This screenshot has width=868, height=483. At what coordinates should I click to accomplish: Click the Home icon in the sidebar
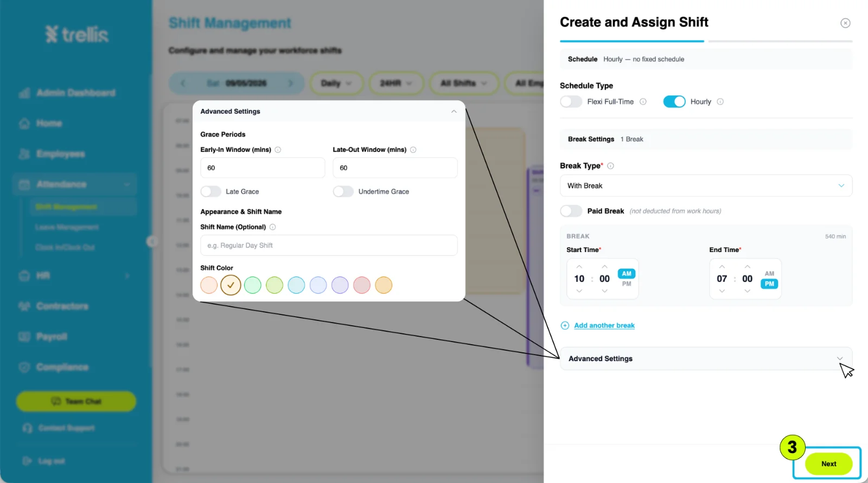[24, 124]
